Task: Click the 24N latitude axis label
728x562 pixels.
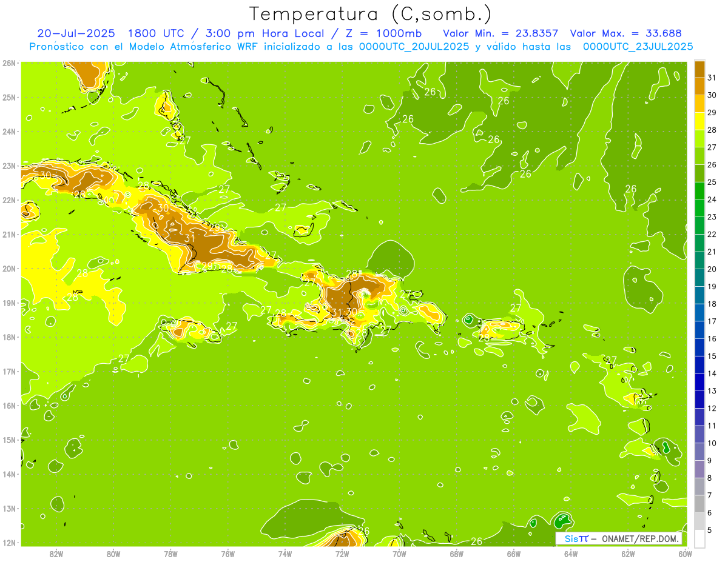Action: [10, 132]
